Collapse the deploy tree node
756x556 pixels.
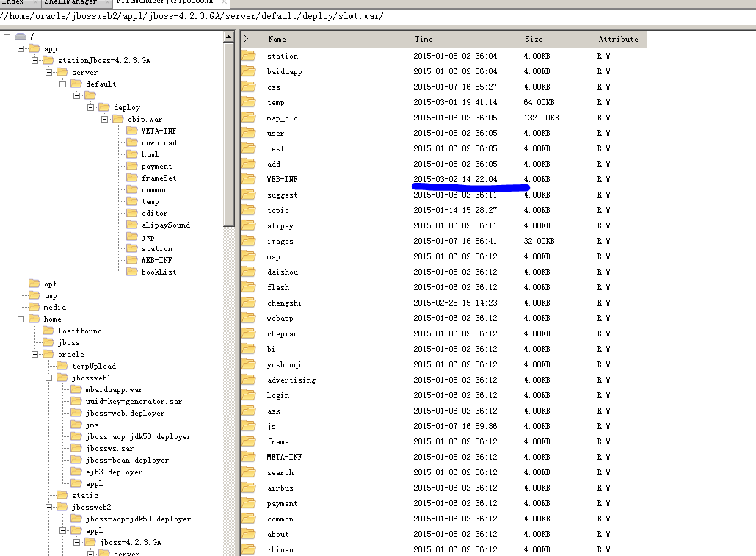pyautogui.click(x=90, y=107)
